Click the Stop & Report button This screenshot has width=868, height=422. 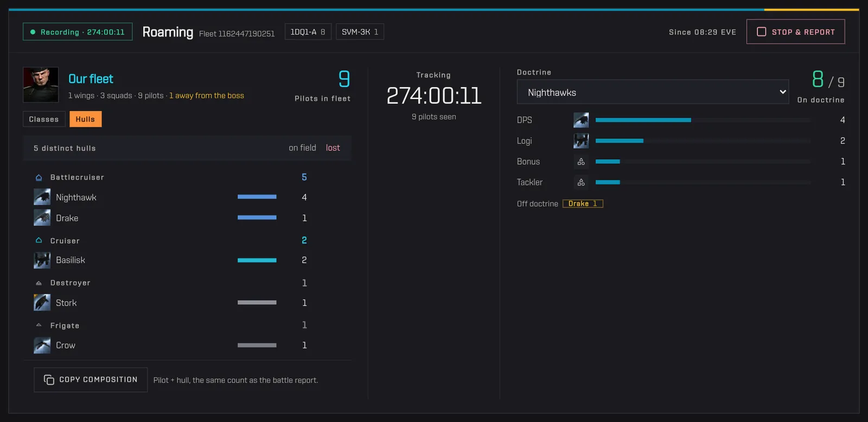(795, 32)
